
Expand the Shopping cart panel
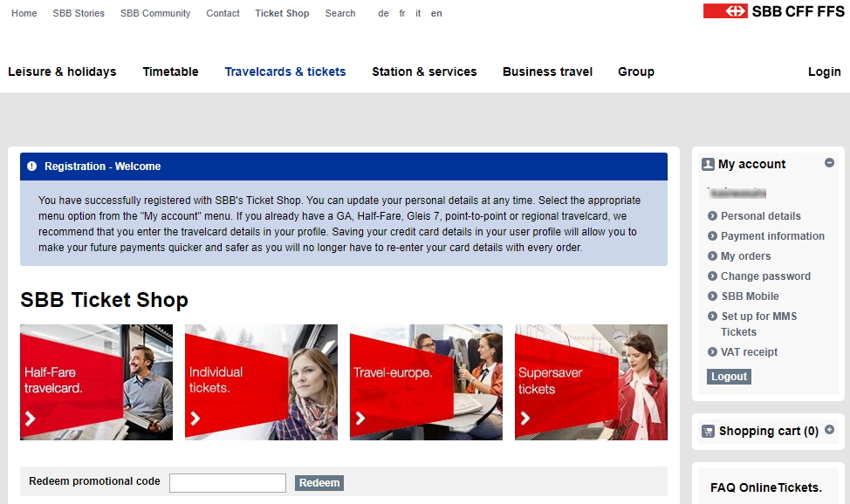pos(829,430)
